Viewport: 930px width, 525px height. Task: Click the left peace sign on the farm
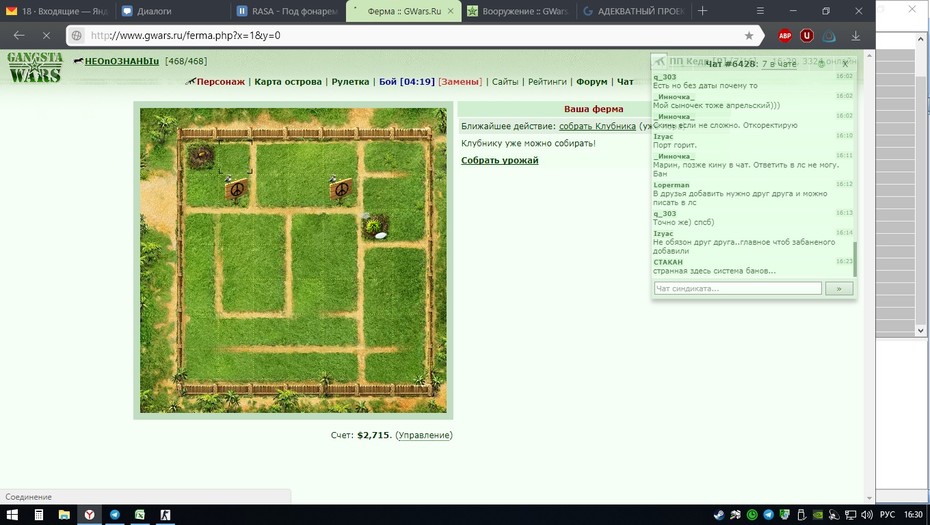236,189
